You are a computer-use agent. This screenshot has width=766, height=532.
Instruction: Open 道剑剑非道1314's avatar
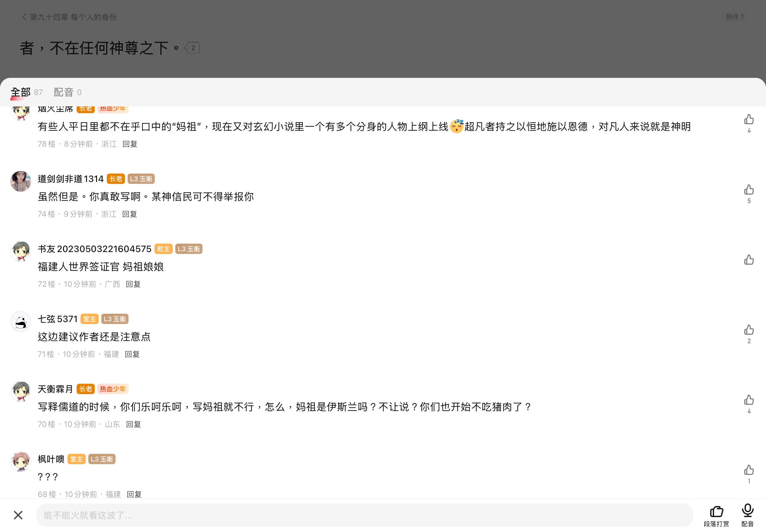(21, 181)
